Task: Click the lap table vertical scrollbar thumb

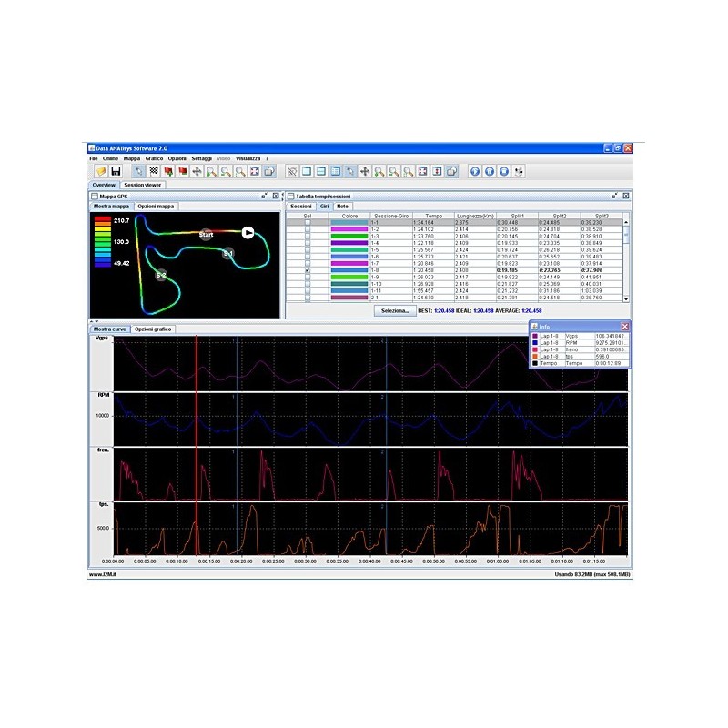Action: pos(626,235)
